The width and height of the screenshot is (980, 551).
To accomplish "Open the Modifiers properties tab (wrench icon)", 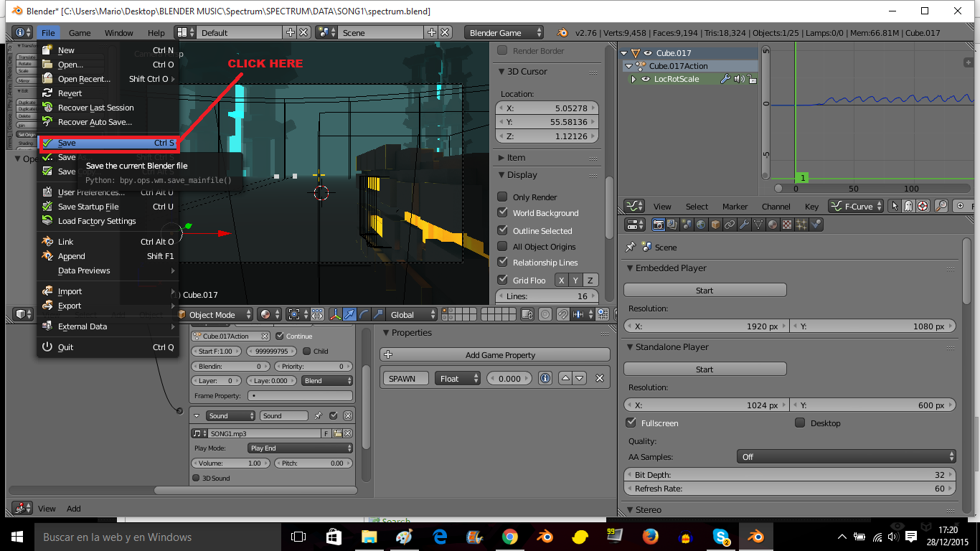I will [x=745, y=225].
